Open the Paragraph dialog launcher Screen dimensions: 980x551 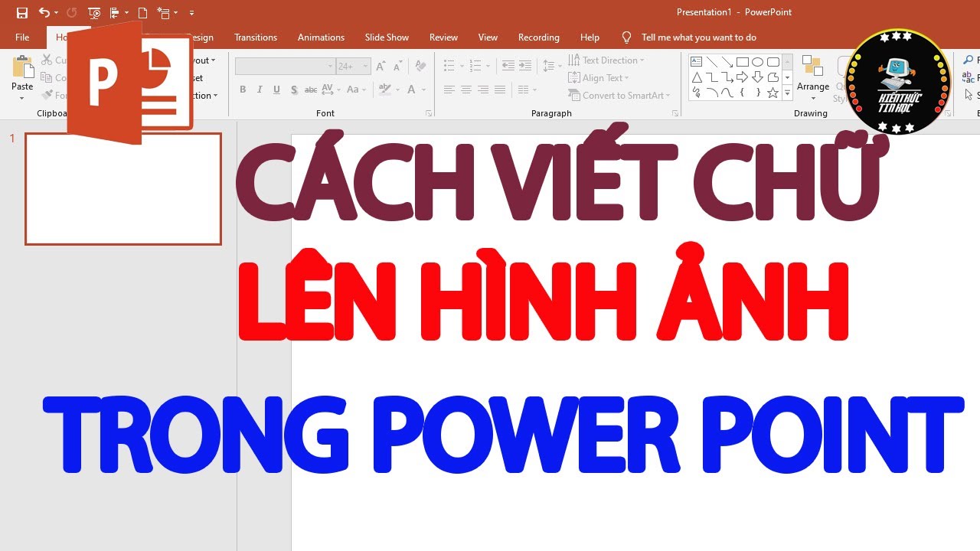pos(675,113)
